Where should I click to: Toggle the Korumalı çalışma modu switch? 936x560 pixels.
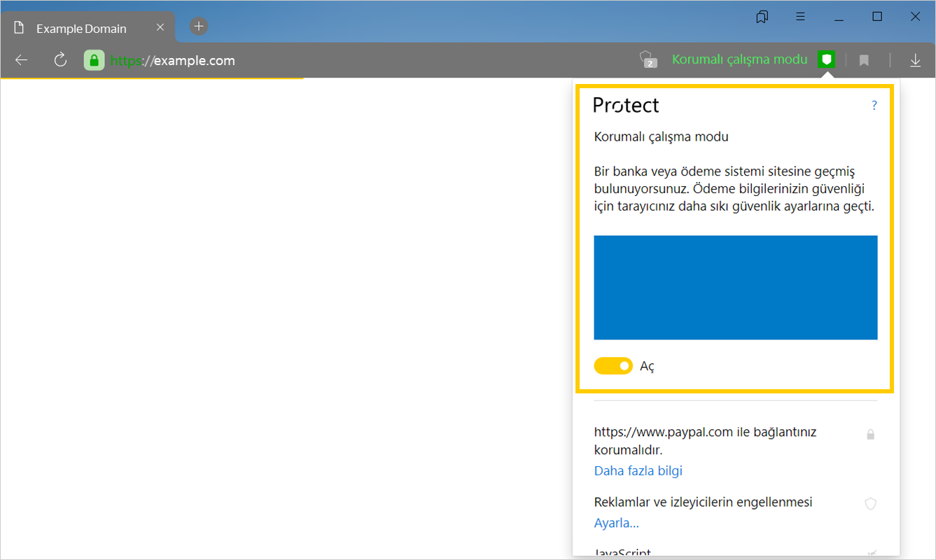point(613,366)
